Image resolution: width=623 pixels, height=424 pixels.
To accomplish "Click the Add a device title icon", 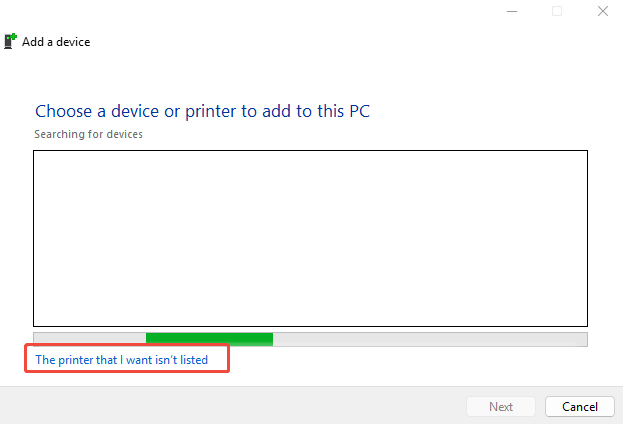I will click(x=10, y=42).
